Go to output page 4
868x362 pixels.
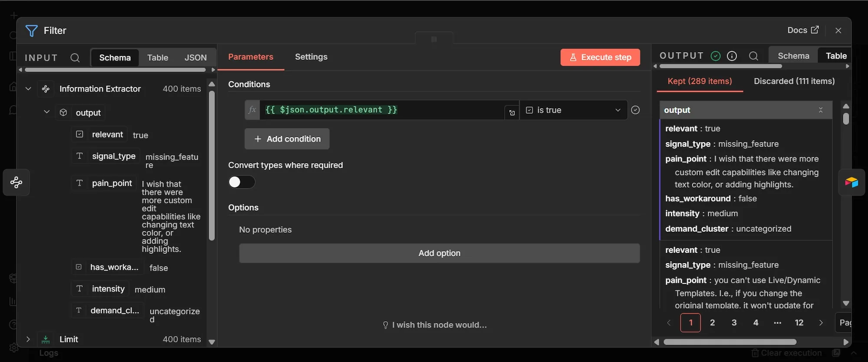pos(756,323)
